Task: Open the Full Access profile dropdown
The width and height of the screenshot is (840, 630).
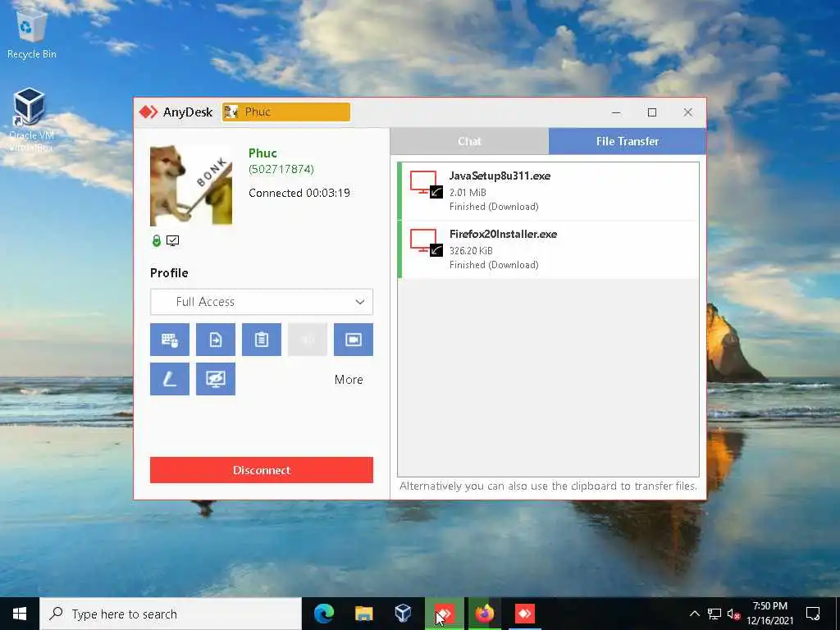Action: (262, 302)
